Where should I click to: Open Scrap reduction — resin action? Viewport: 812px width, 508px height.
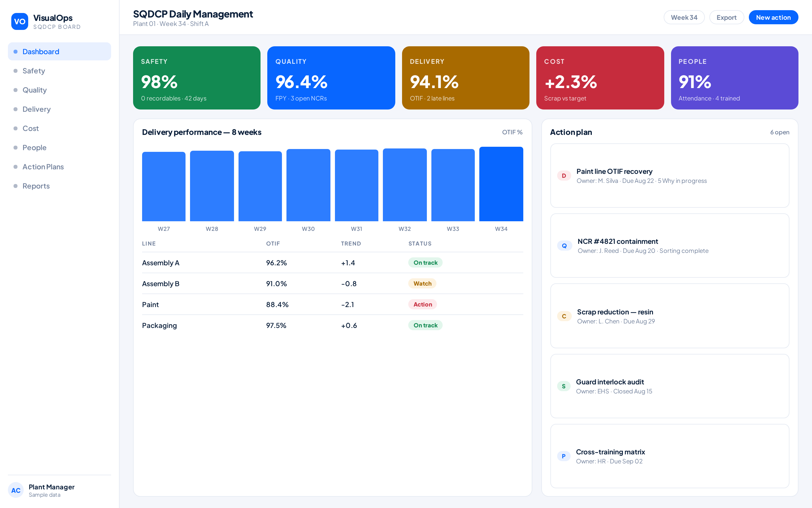pyautogui.click(x=669, y=316)
